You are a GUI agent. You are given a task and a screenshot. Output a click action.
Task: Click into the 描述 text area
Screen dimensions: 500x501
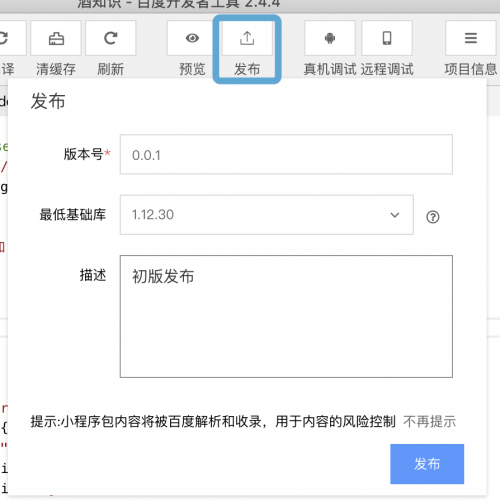coord(286,316)
